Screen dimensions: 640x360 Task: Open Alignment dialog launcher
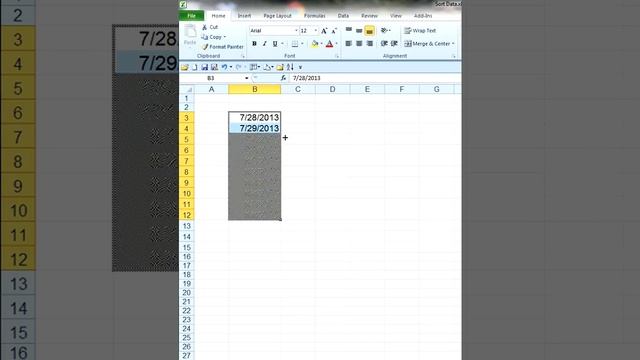(x=453, y=56)
